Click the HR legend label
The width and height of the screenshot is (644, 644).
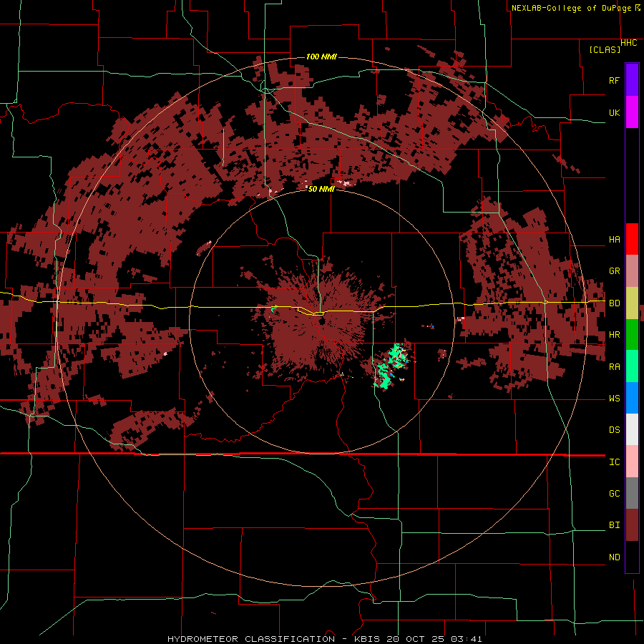tap(614, 335)
